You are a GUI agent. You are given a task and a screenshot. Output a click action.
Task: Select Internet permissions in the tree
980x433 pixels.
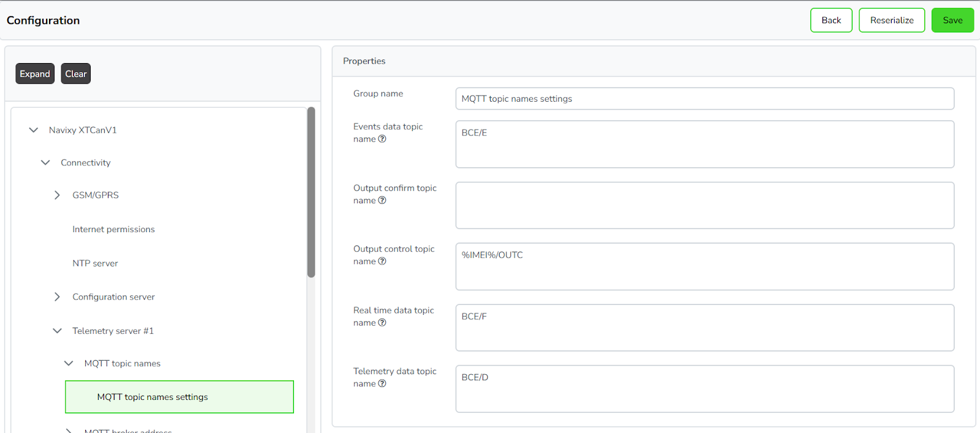[113, 229]
